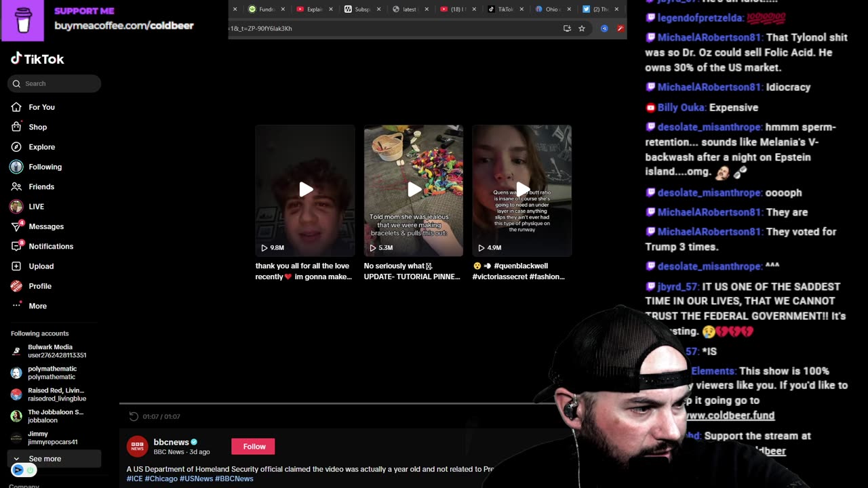Play the quenblackwell video with 4.9M views

[522, 190]
